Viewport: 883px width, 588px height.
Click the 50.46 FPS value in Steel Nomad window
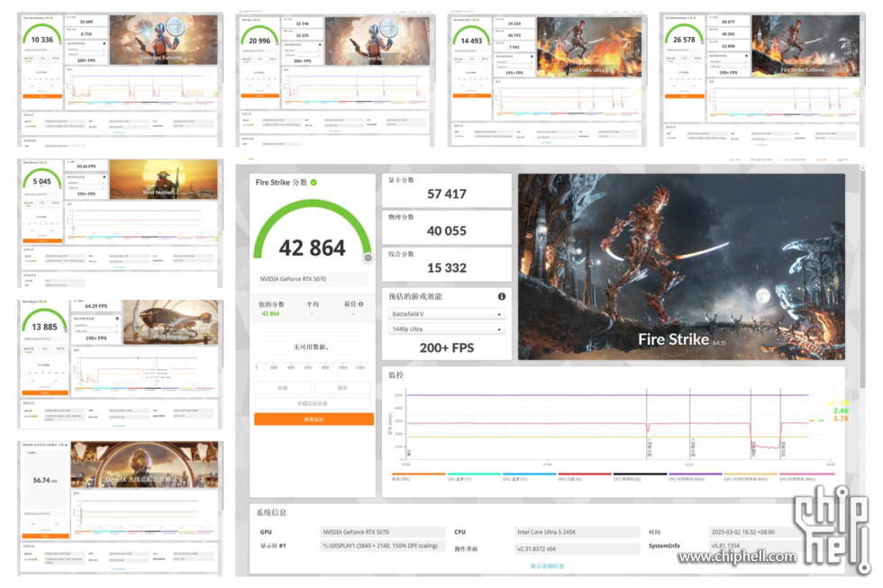click(x=86, y=167)
